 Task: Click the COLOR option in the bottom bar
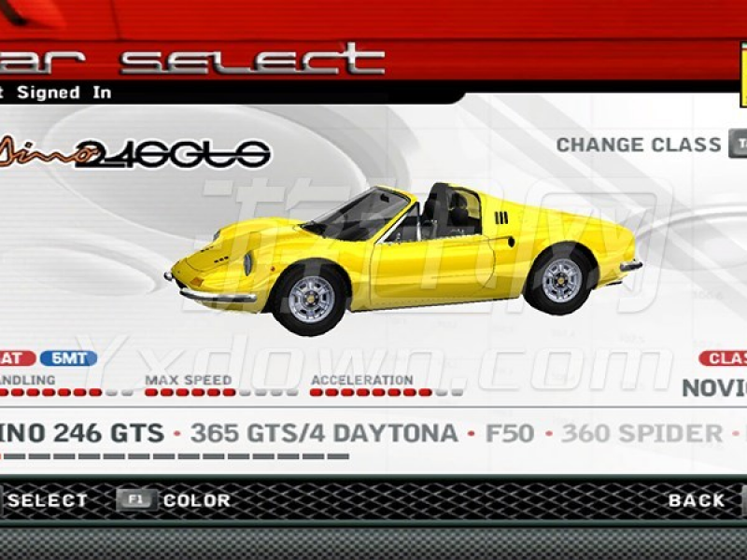pos(197,500)
